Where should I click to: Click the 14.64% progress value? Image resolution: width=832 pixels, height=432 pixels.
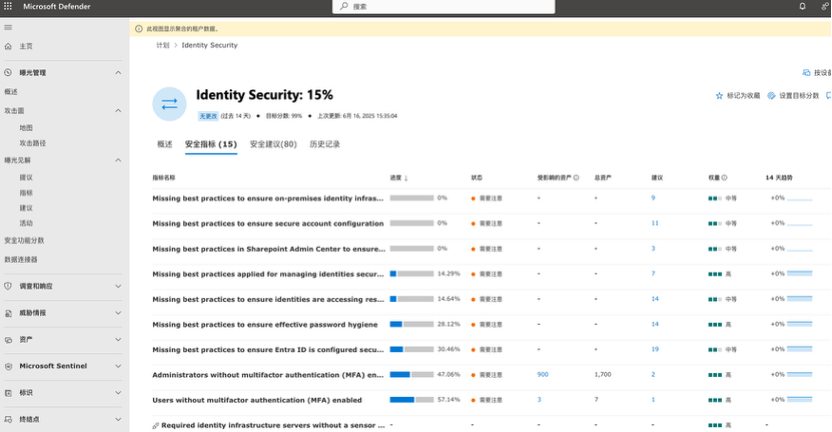coord(449,299)
